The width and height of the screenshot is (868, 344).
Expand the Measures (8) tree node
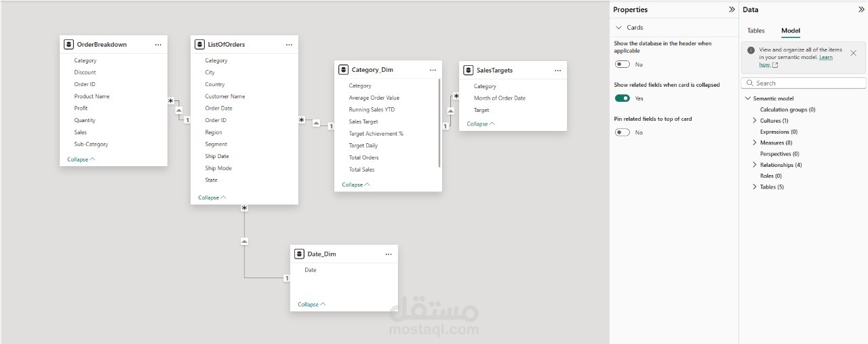coord(755,143)
